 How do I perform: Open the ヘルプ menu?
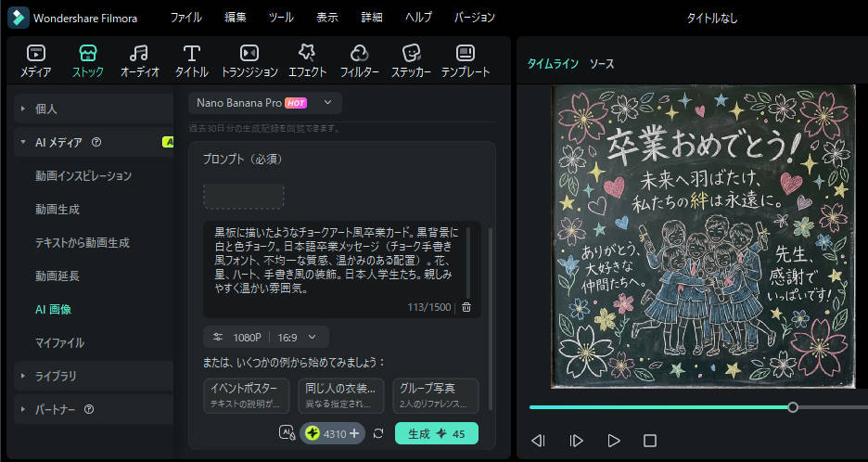pyautogui.click(x=418, y=18)
